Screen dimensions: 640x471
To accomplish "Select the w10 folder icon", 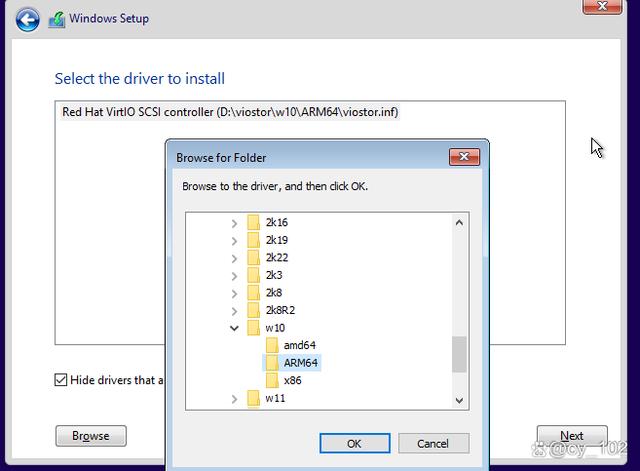I will [x=253, y=328].
